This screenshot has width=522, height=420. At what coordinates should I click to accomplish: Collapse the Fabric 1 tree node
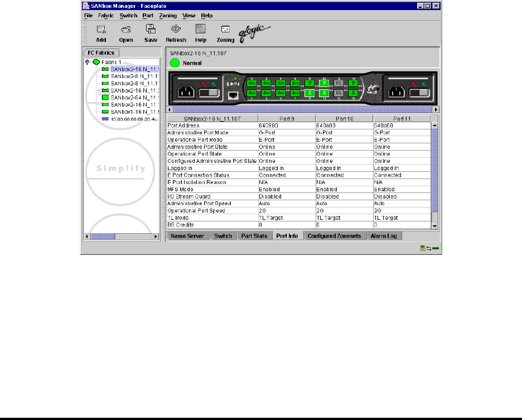(86, 62)
